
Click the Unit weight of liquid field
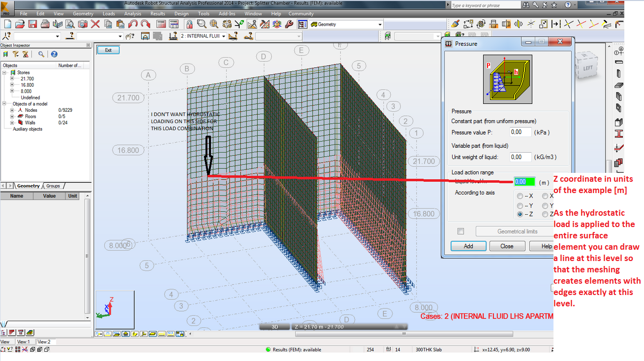click(521, 157)
